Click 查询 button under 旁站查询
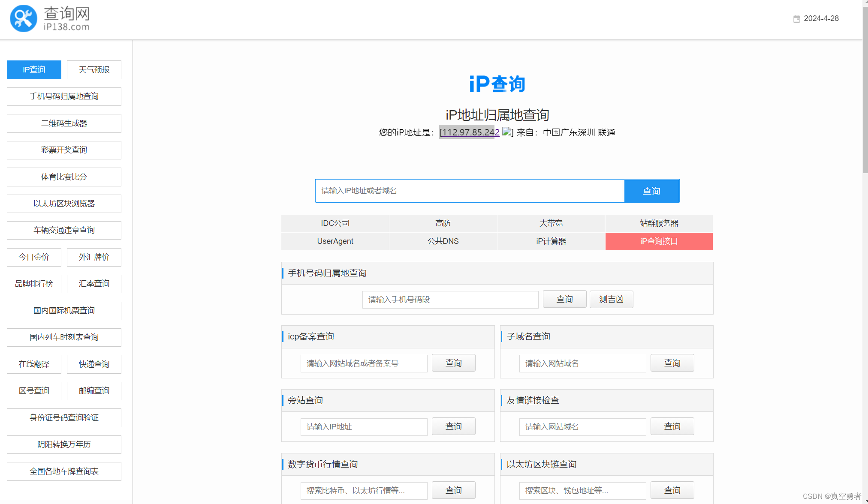Viewport: 868px width, 504px height. 453,426
